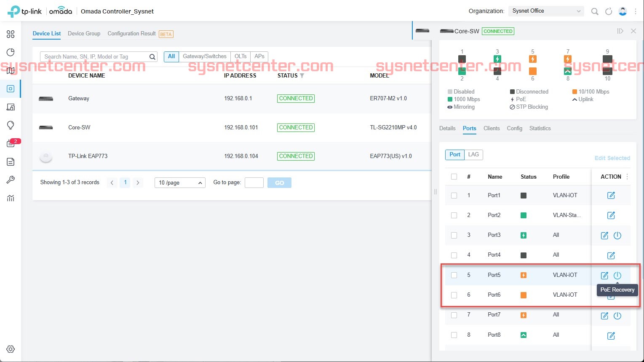Open the Organization Sysnet Office dropdown
Viewport: 644px width, 362px height.
point(546,11)
